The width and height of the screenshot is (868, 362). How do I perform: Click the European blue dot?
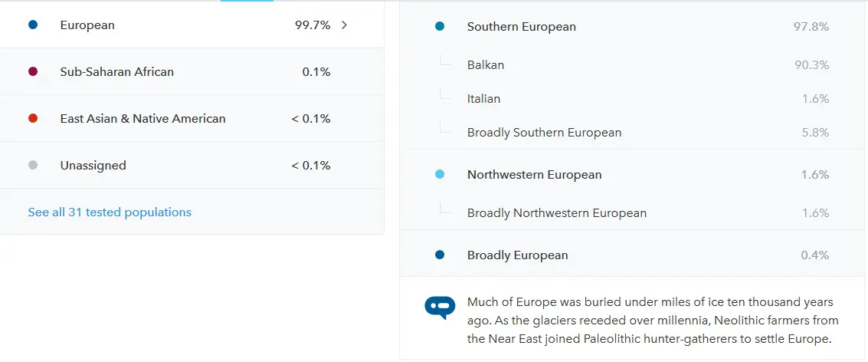(33, 25)
